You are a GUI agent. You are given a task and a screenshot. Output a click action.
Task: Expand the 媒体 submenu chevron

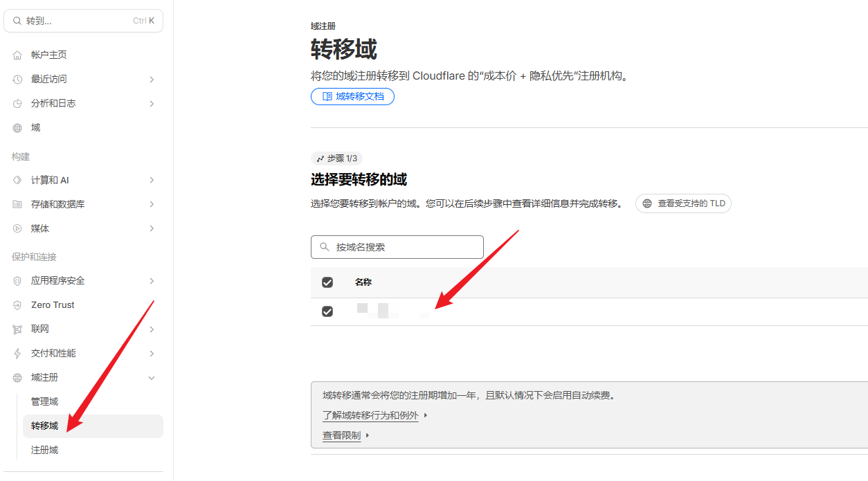click(152, 228)
